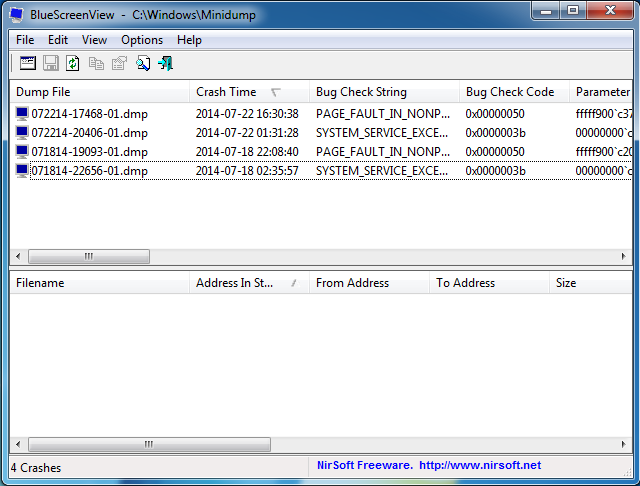Close the BlueScreenView window
This screenshot has width=640, height=486.
(611, 11)
